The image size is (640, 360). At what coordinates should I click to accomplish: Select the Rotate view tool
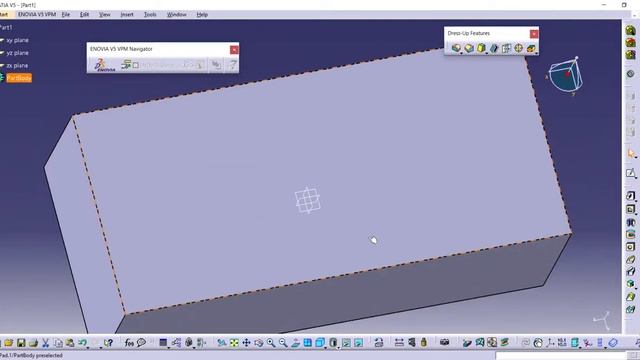[x=259, y=343]
